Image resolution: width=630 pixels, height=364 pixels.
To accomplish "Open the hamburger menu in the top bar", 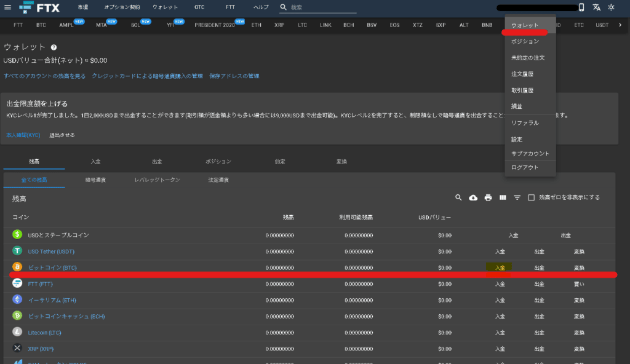I will pyautogui.click(x=7, y=7).
